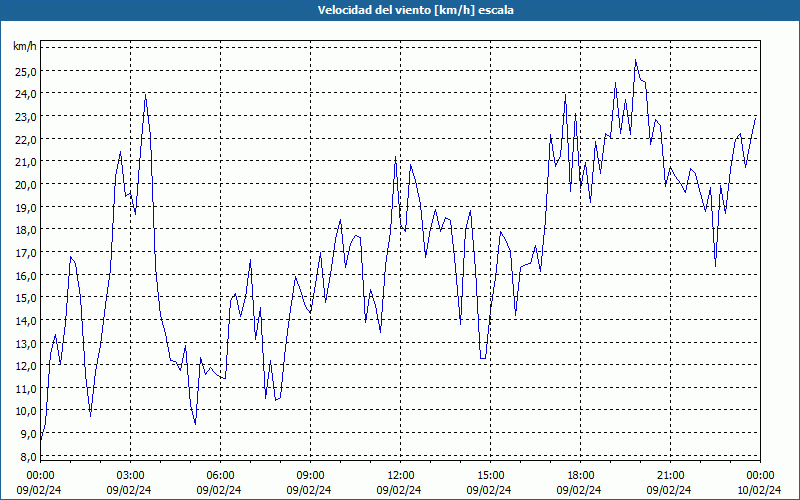The width and height of the screenshot is (800, 500).
Task: Click the 16,0 y-axis value
Action: [x=26, y=275]
